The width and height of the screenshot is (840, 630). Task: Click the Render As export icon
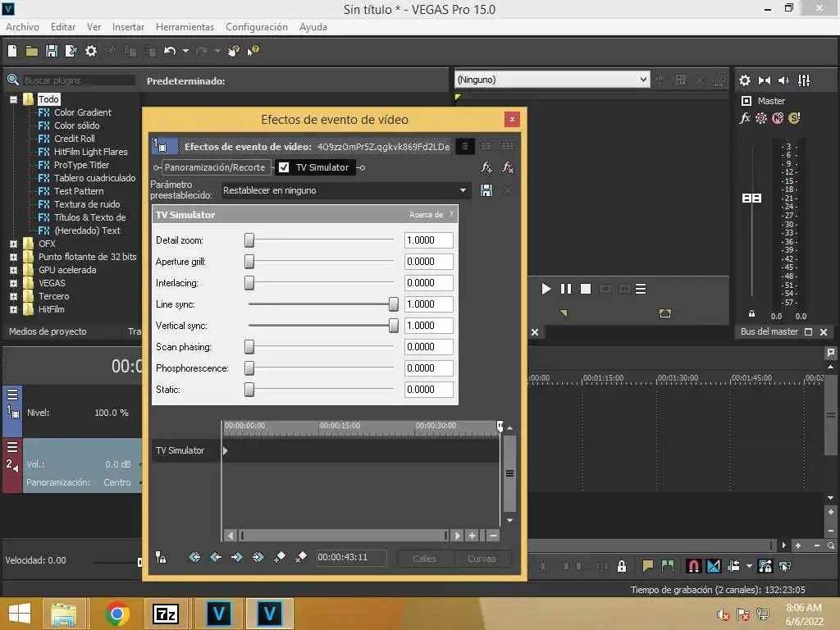tap(71, 51)
